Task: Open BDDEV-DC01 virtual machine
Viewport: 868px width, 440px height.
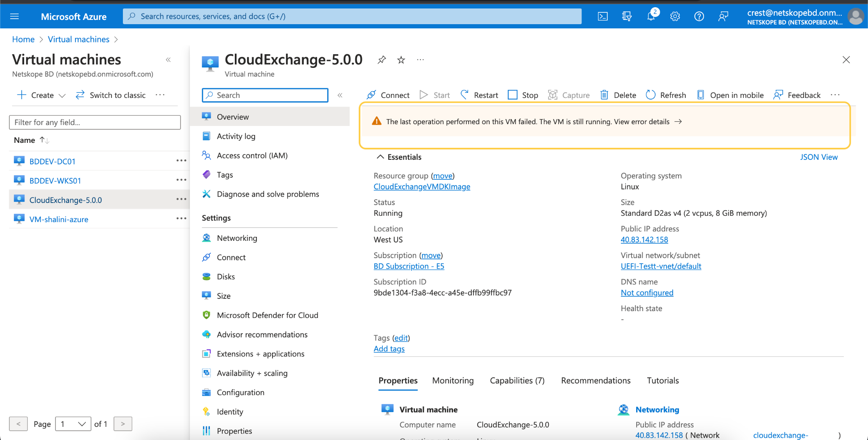Action: coord(52,161)
